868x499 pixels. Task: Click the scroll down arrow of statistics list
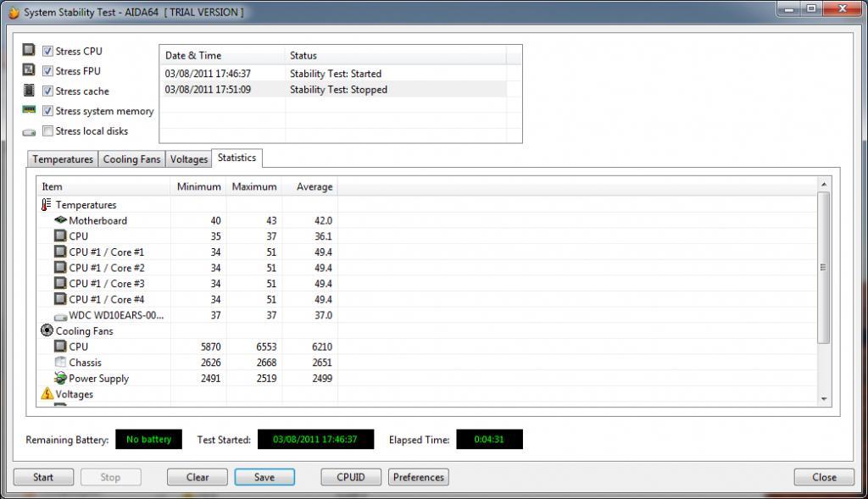[824, 399]
